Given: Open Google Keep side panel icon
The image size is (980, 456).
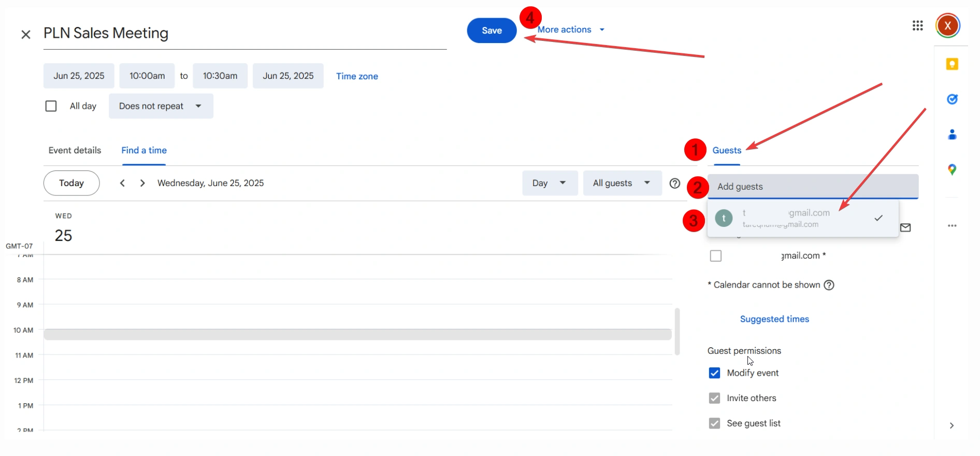Looking at the screenshot, I should coord(952,64).
